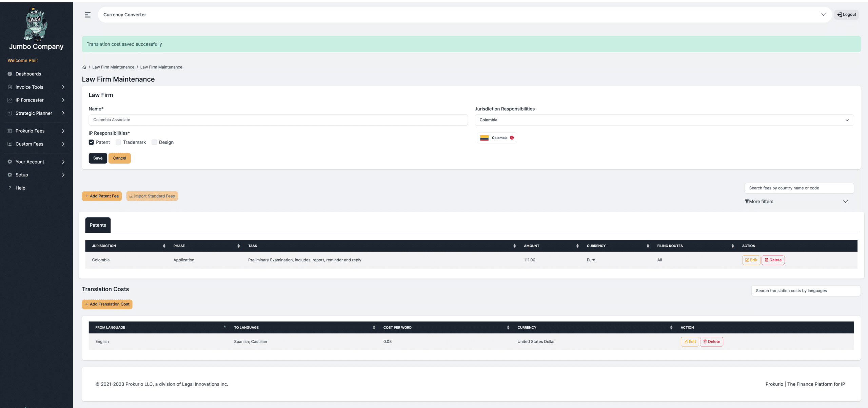Image resolution: width=868 pixels, height=408 pixels.
Task: Enable the Design IP responsibility checkbox
Action: pos(154,143)
